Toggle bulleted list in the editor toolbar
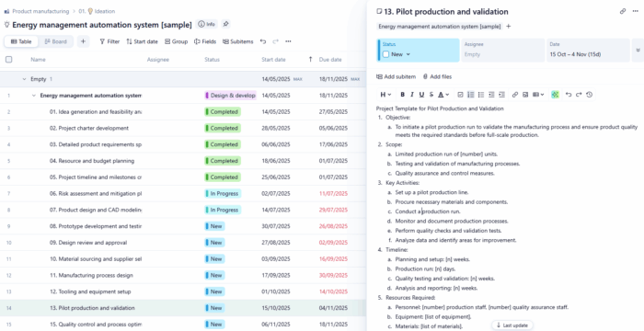644x331 pixels. (x=481, y=95)
